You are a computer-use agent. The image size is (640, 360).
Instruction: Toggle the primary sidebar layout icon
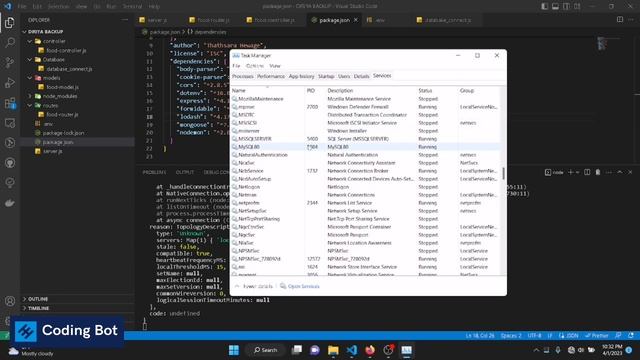[x=544, y=6]
